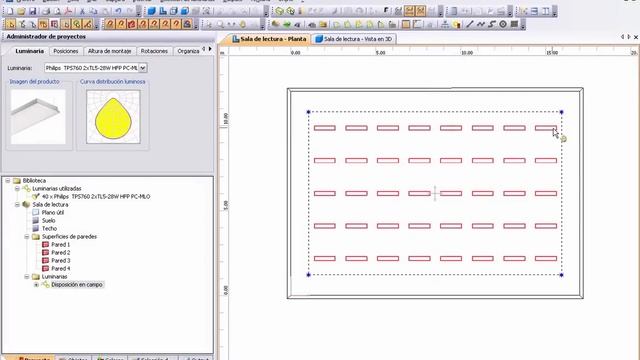Open Sala de lectura - Vista en 3D tab
Image resolution: width=640 pixels, height=360 pixels.
(x=354, y=39)
